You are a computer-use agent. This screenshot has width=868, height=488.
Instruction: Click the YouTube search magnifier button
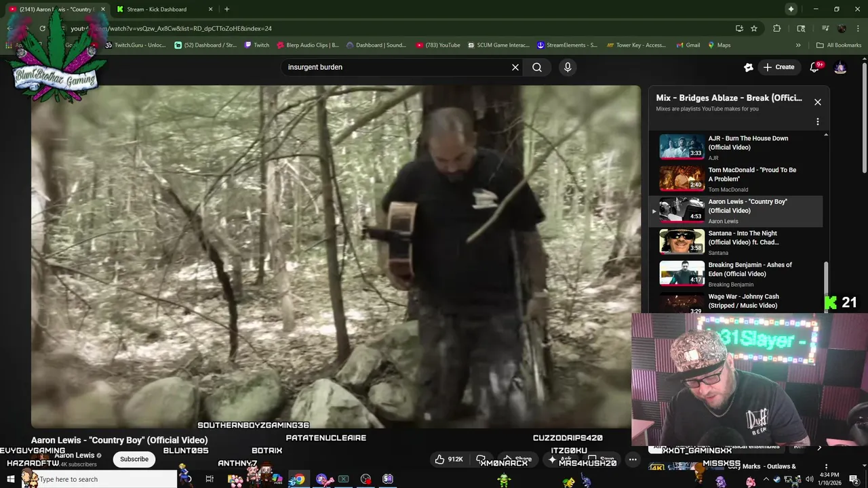(537, 67)
